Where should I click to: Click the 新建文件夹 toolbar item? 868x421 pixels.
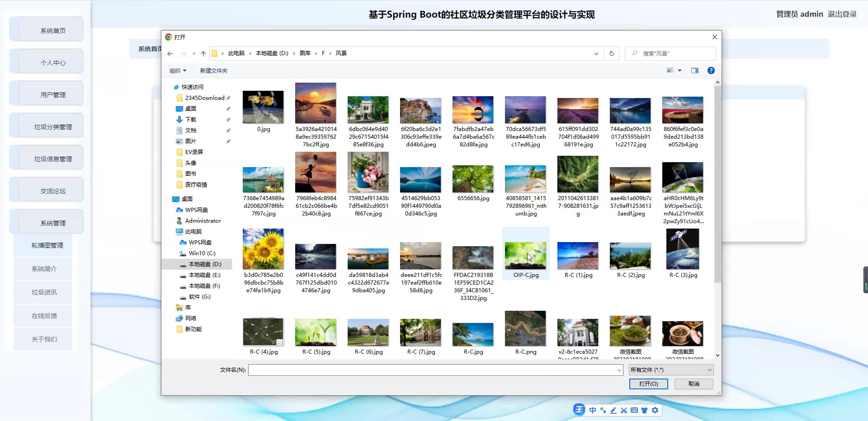point(213,71)
